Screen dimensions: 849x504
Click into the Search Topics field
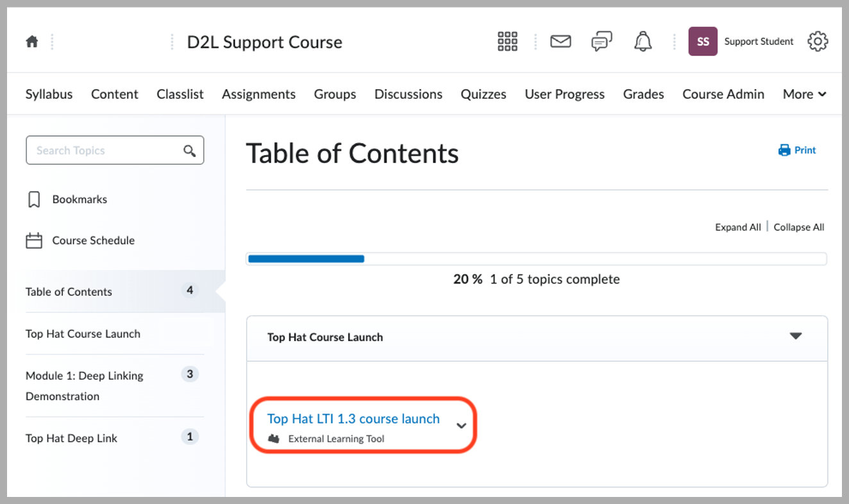[115, 150]
